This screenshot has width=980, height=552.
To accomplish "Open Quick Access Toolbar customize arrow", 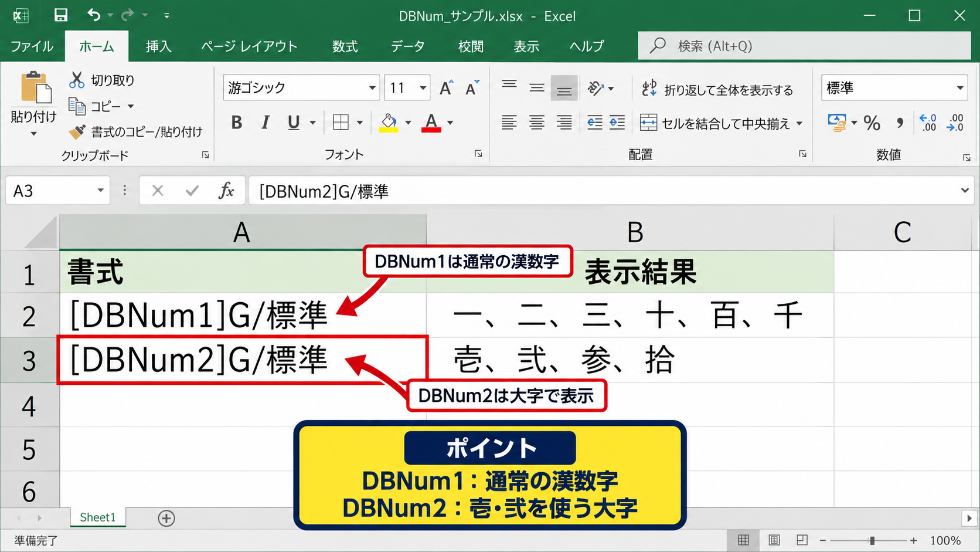I will click(166, 16).
